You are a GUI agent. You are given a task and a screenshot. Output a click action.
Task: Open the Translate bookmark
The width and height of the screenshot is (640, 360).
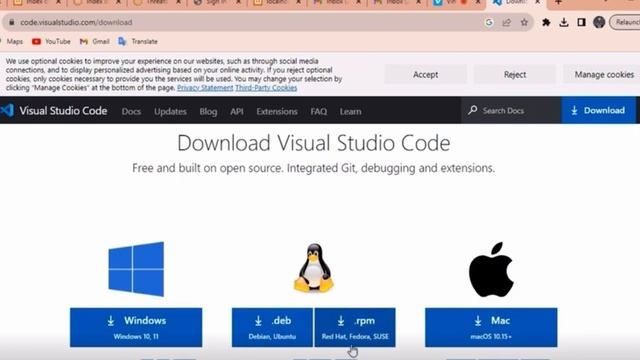(x=138, y=41)
